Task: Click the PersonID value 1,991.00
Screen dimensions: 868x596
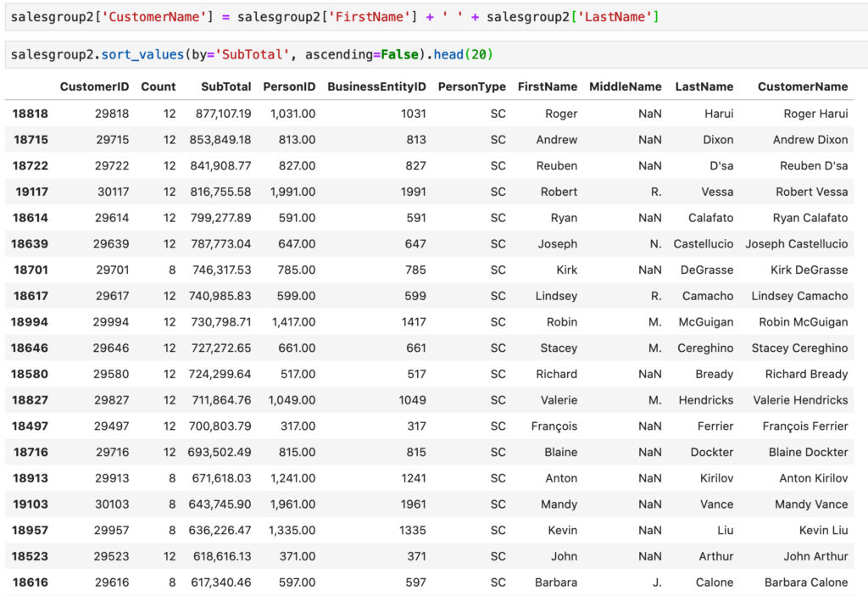Action: [x=292, y=192]
